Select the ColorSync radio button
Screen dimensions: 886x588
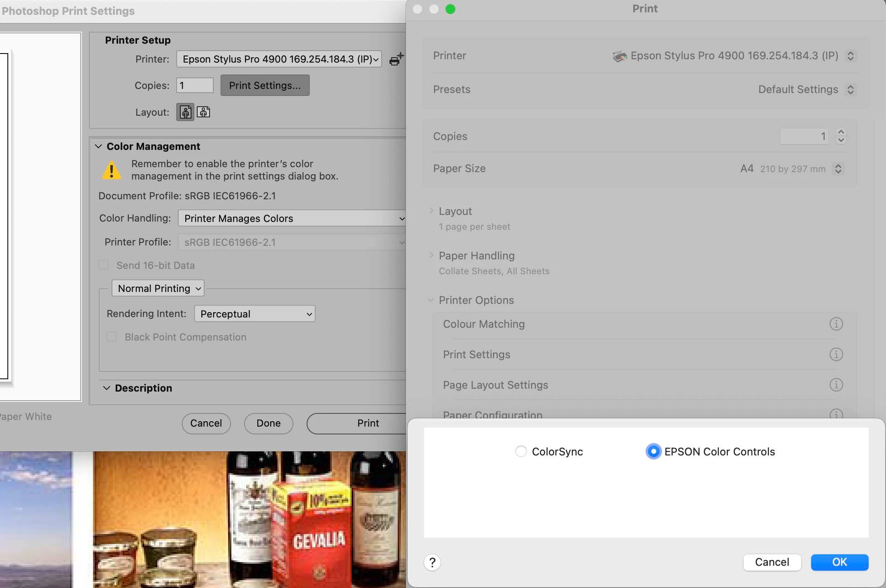click(x=521, y=452)
